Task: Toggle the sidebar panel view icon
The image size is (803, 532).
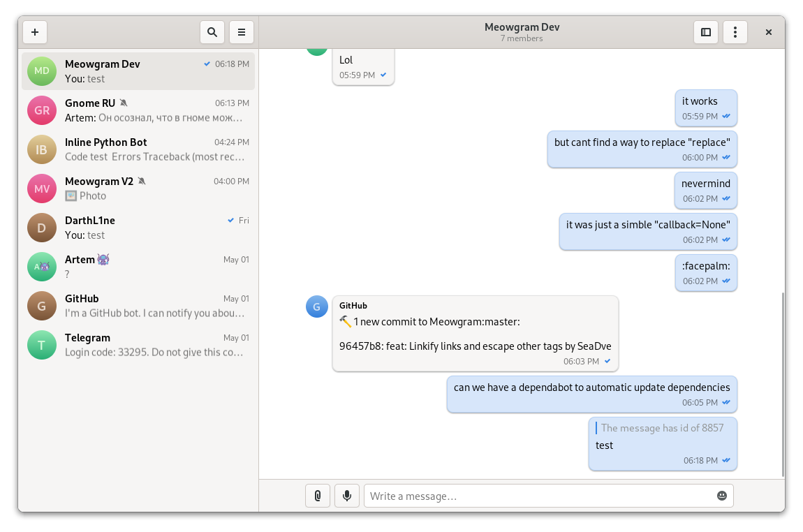Action: pyautogui.click(x=706, y=32)
